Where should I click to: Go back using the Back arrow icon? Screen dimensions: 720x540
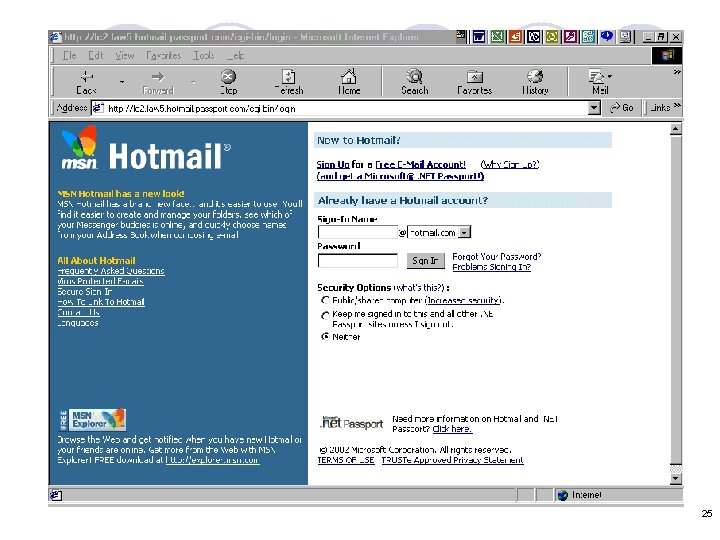click(86, 76)
